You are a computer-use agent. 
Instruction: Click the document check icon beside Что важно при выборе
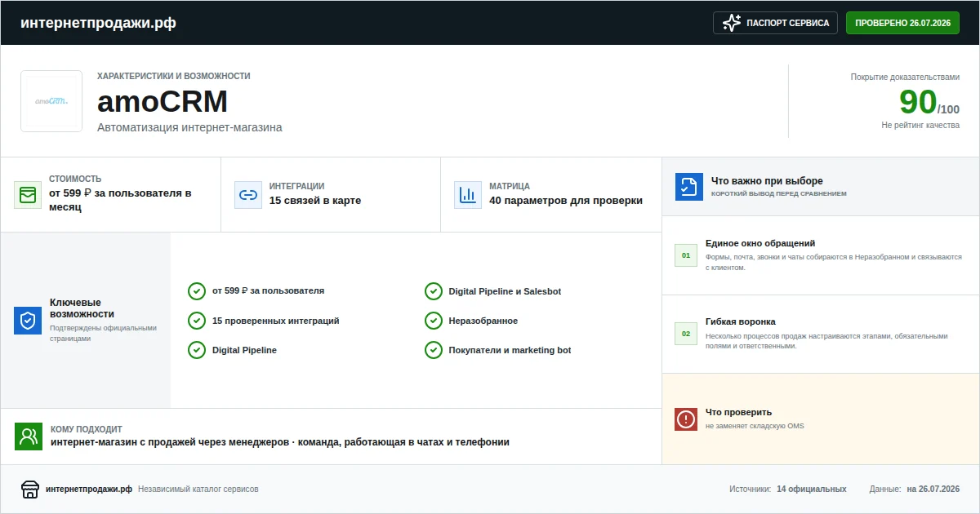(x=689, y=187)
